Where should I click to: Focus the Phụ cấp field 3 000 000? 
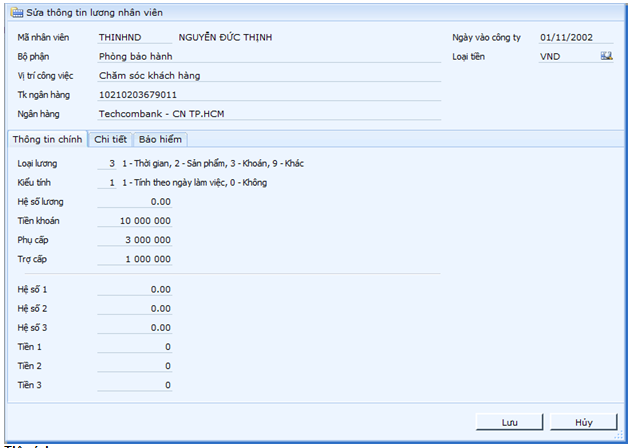135,239
